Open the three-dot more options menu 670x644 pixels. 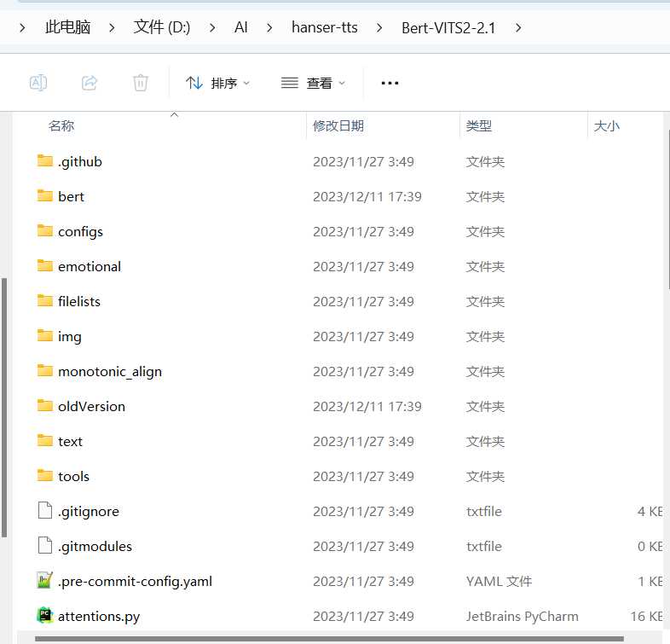[390, 83]
